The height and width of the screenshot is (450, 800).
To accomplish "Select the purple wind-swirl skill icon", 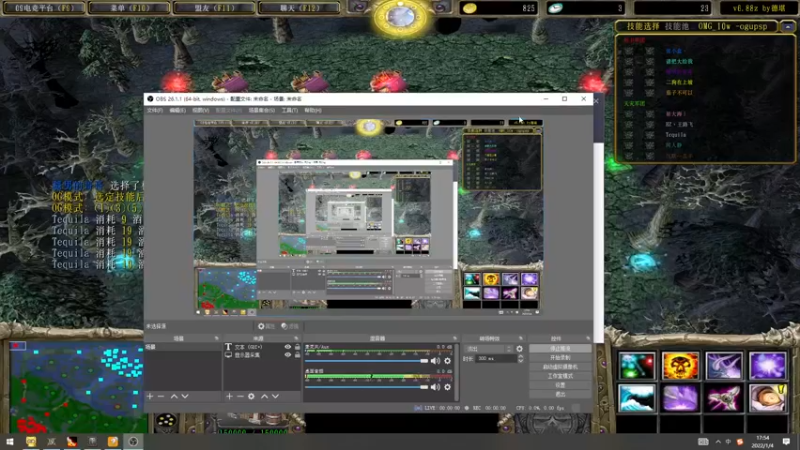I will [x=724, y=366].
